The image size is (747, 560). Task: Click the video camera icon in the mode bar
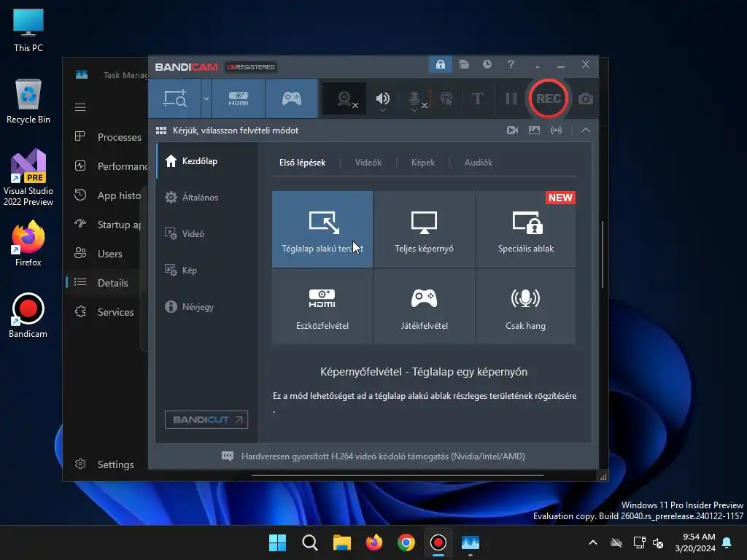[x=513, y=130]
